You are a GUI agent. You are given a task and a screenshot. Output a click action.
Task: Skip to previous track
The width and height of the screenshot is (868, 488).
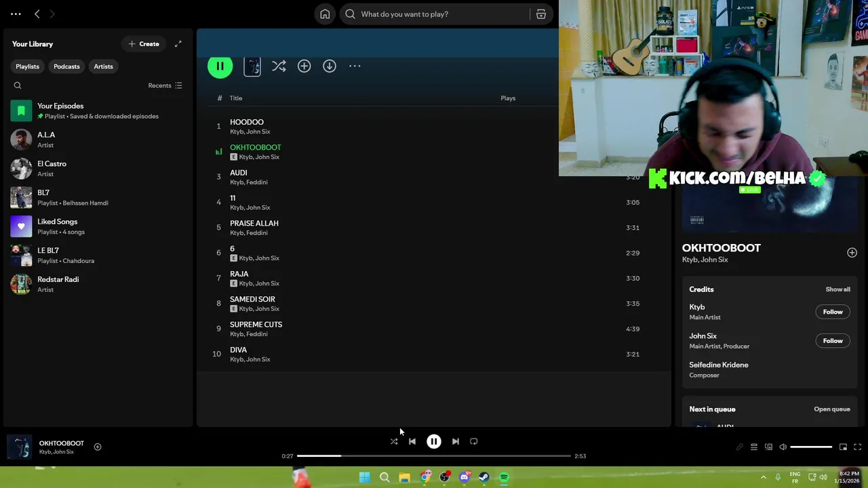pos(412,441)
